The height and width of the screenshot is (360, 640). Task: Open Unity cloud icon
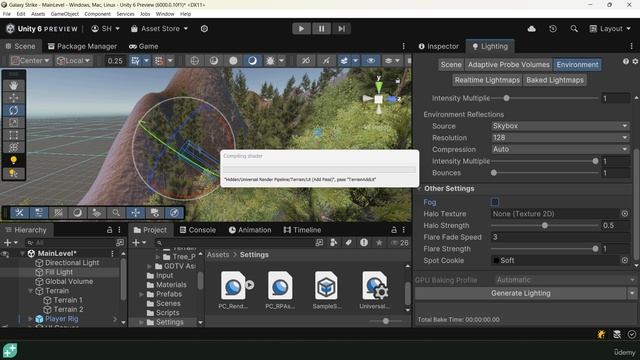[x=531, y=29]
